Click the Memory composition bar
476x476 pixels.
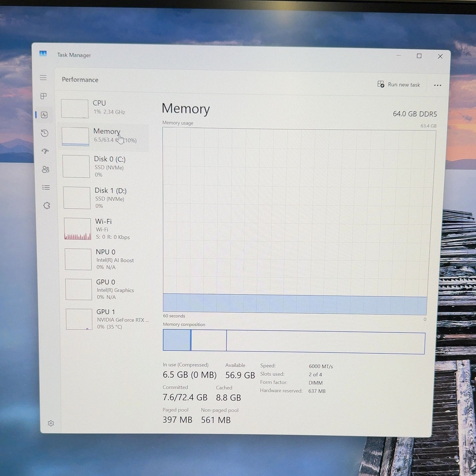click(x=294, y=342)
